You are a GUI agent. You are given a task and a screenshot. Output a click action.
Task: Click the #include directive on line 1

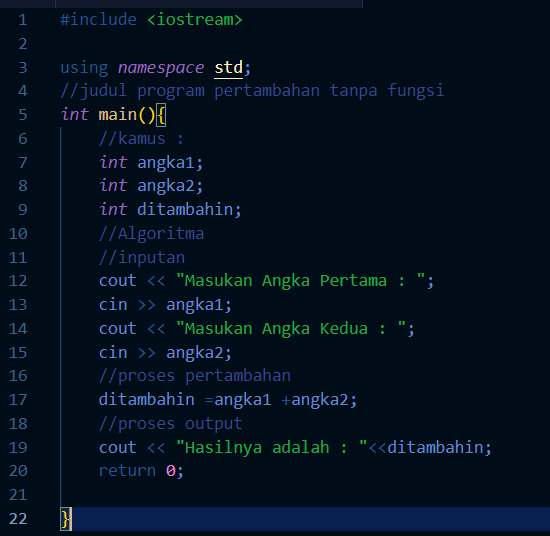98,20
